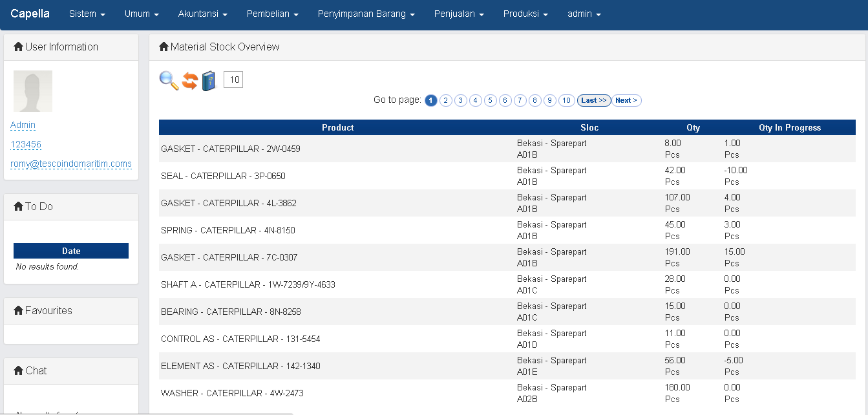The width and height of the screenshot is (868, 415).
Task: Click the Next page button
Action: click(x=626, y=100)
